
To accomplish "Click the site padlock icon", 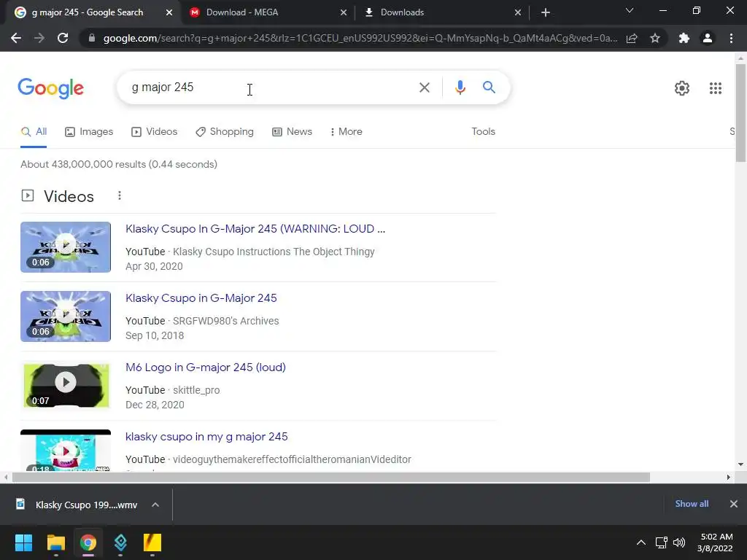I will click(91, 38).
